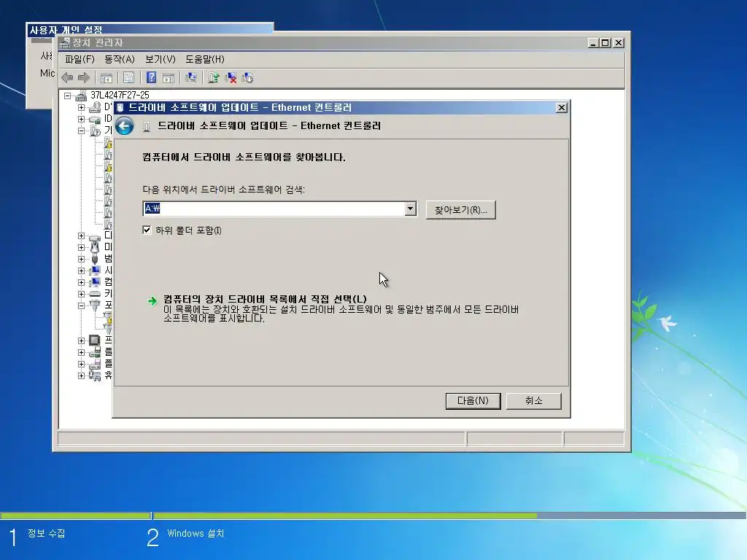
Task: Collapse the unknown devices category node
Action: 82,131
